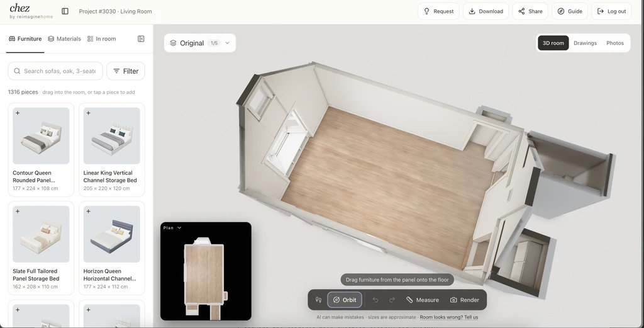Image resolution: width=644 pixels, height=328 pixels.
Task: Click the Download button
Action: [x=486, y=11]
